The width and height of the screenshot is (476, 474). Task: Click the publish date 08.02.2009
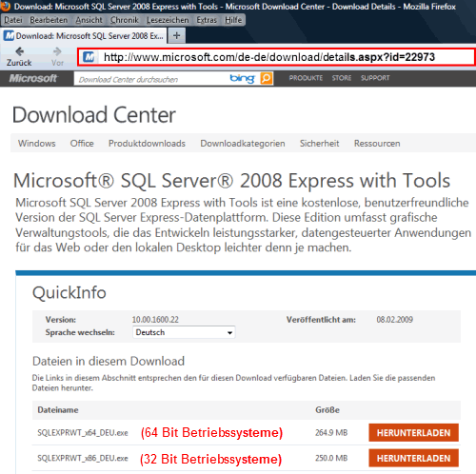tap(395, 320)
